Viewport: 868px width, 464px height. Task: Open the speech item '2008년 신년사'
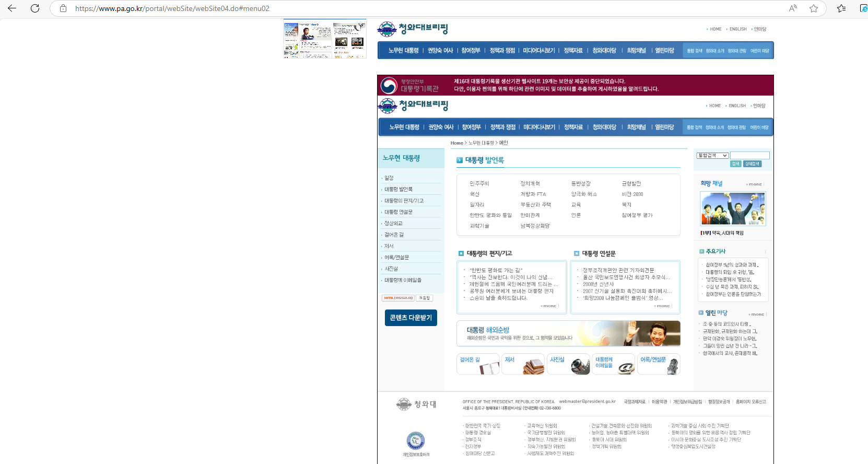(x=599, y=284)
